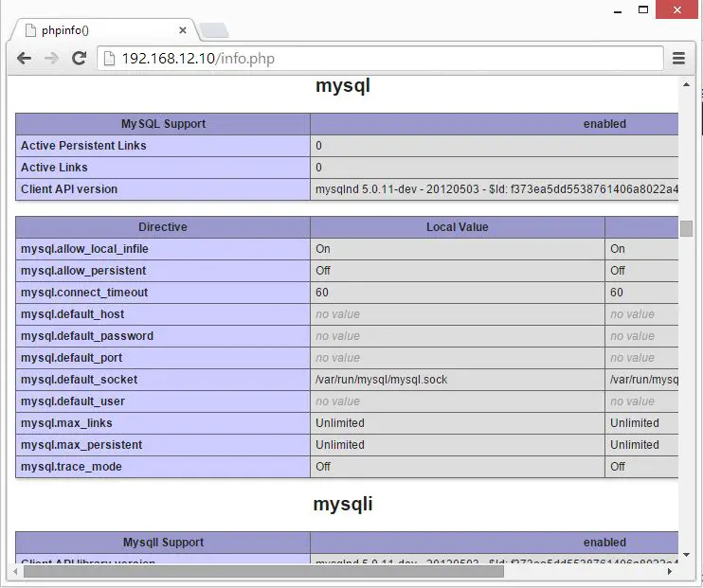Click the mysqlnd 5.0.11-dev version value
Image resolution: width=703 pixels, height=588 pixels.
click(496, 189)
